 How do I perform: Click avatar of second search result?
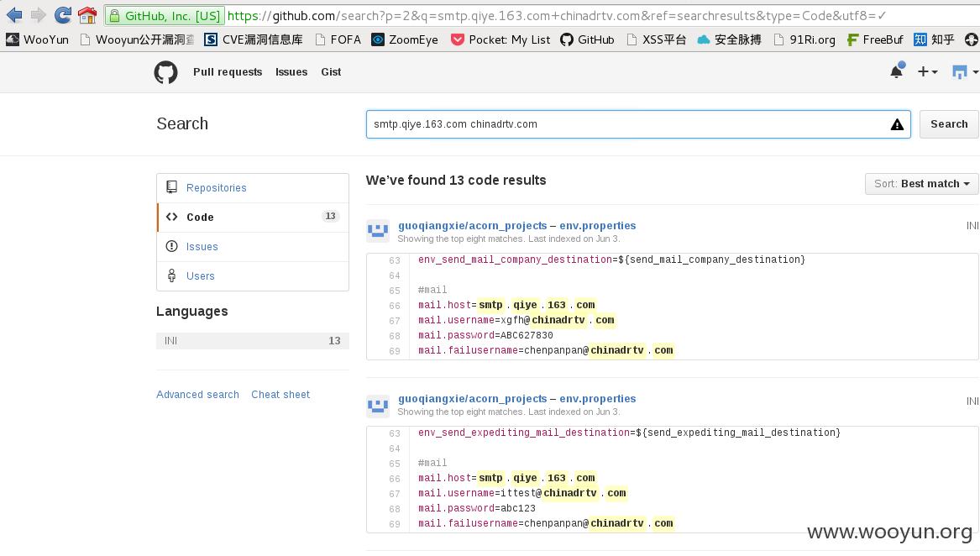point(378,404)
